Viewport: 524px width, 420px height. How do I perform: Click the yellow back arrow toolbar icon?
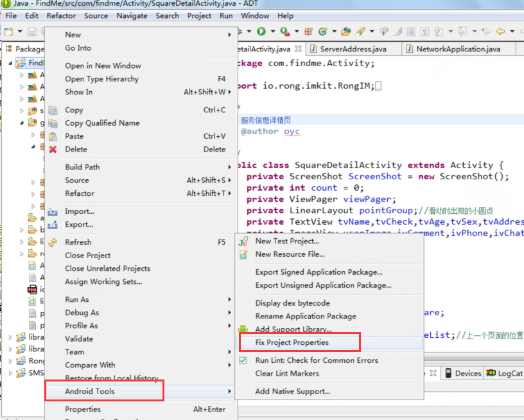click(501, 31)
